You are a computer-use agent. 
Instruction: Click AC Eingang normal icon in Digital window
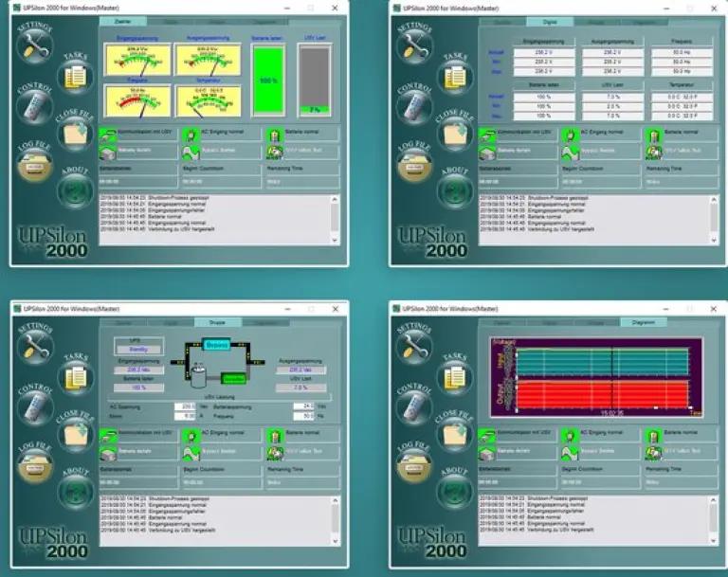click(x=570, y=135)
